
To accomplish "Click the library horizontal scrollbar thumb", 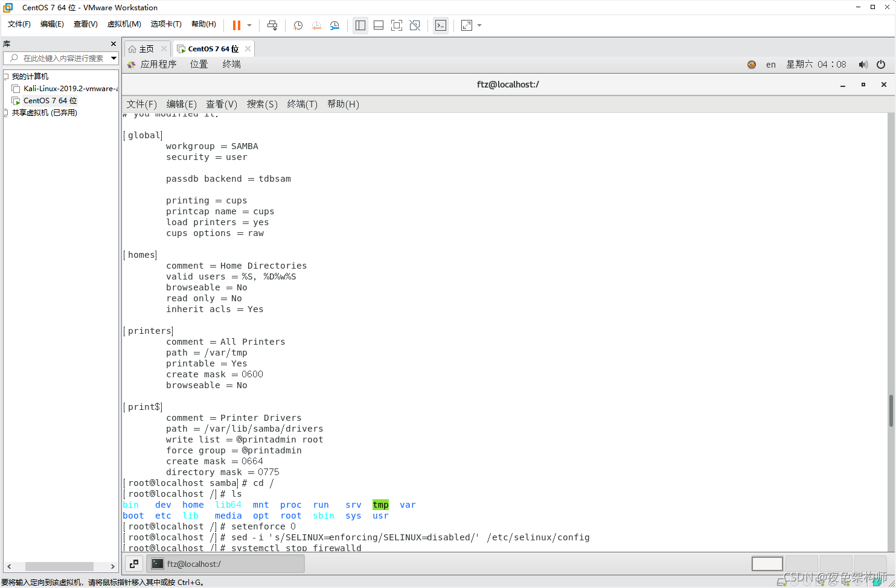I will tap(59, 566).
